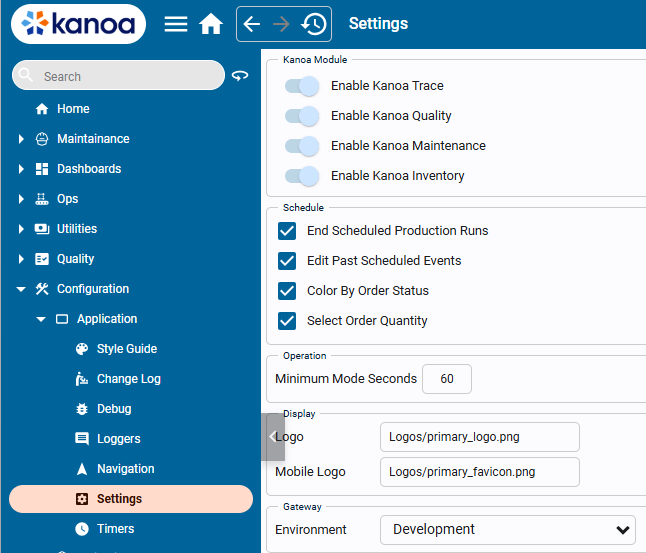Expand the Maintainance tree arrow
The height and width of the screenshot is (553, 646).
point(21,139)
